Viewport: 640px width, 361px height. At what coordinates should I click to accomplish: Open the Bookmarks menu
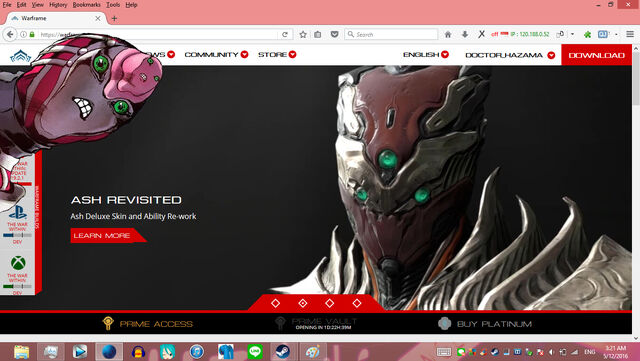(x=87, y=5)
